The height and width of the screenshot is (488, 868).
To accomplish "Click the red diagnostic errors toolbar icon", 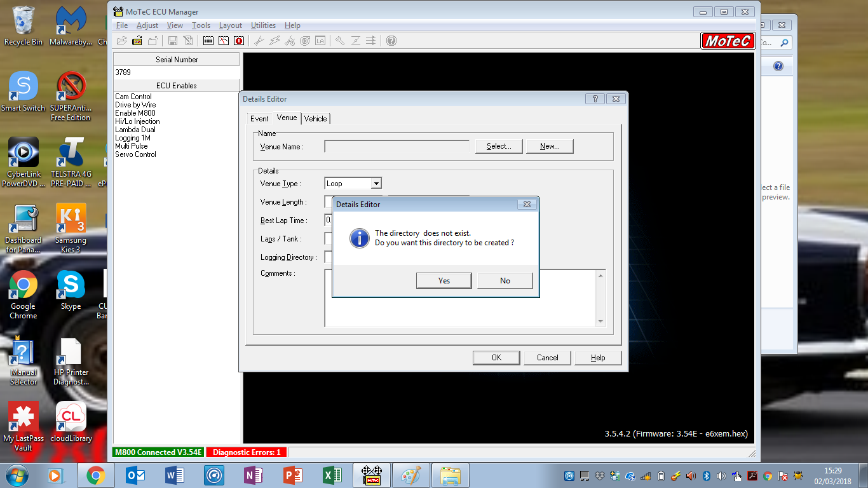I will tap(239, 41).
